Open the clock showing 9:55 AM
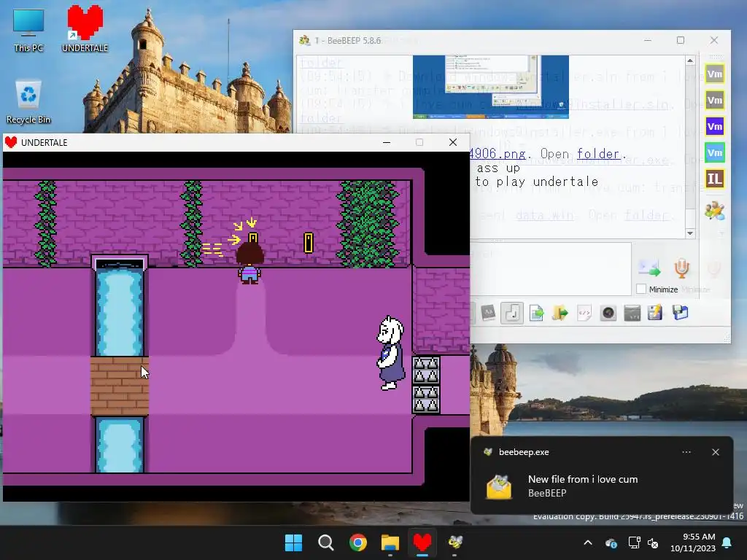The image size is (747, 560). (693, 542)
